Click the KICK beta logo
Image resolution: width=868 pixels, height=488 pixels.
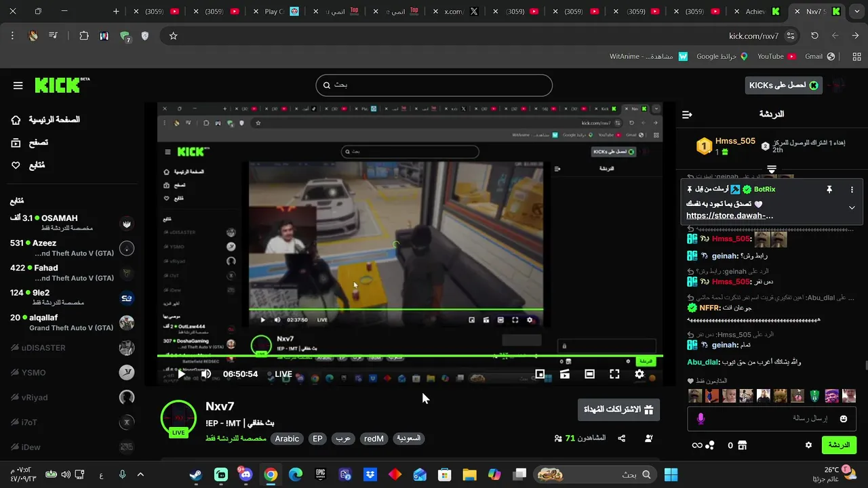[x=62, y=85]
